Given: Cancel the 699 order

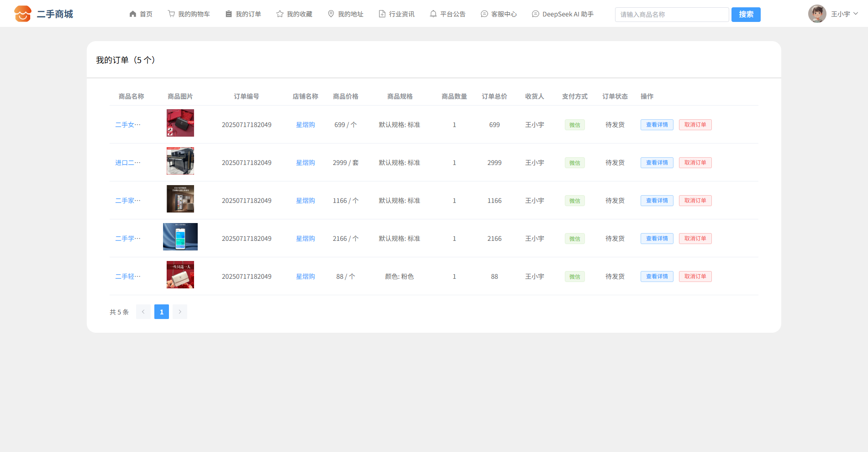Looking at the screenshot, I should 695,125.
